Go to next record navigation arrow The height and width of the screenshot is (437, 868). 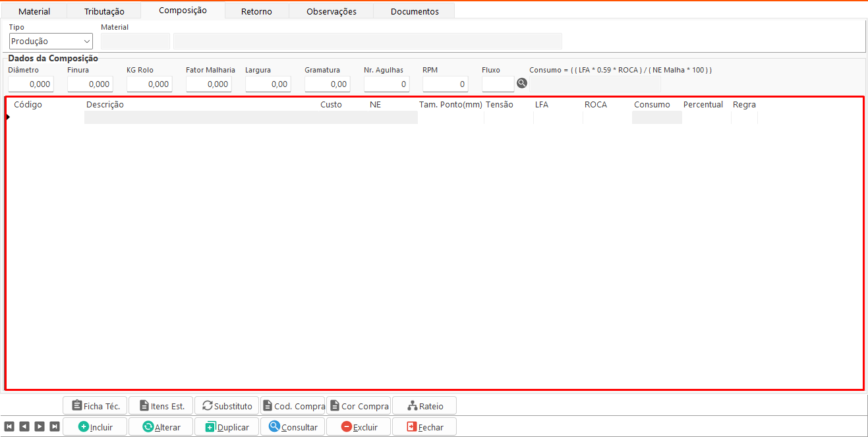tap(40, 426)
